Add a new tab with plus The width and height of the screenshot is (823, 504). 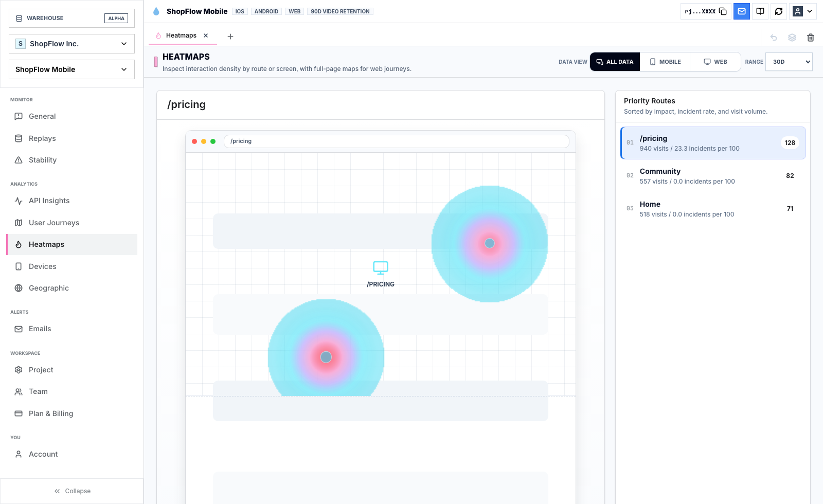pyautogui.click(x=230, y=36)
